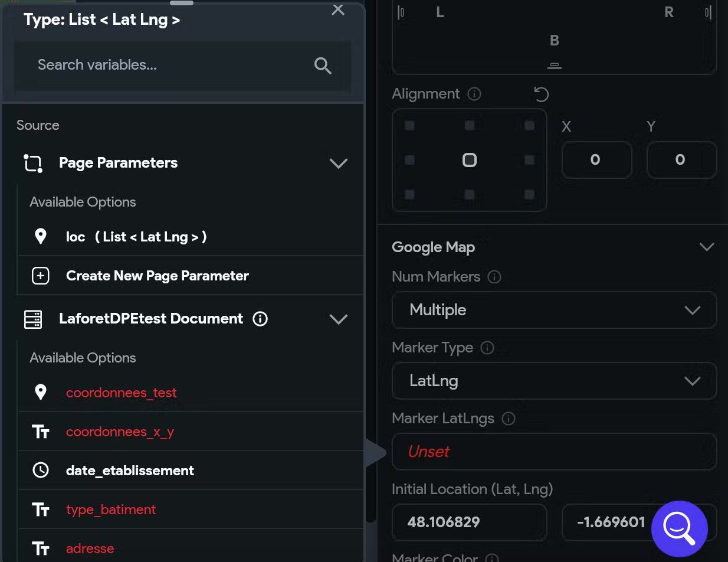The height and width of the screenshot is (562, 728).
Task: Click the info icon next to Alignment
Action: [x=474, y=94]
